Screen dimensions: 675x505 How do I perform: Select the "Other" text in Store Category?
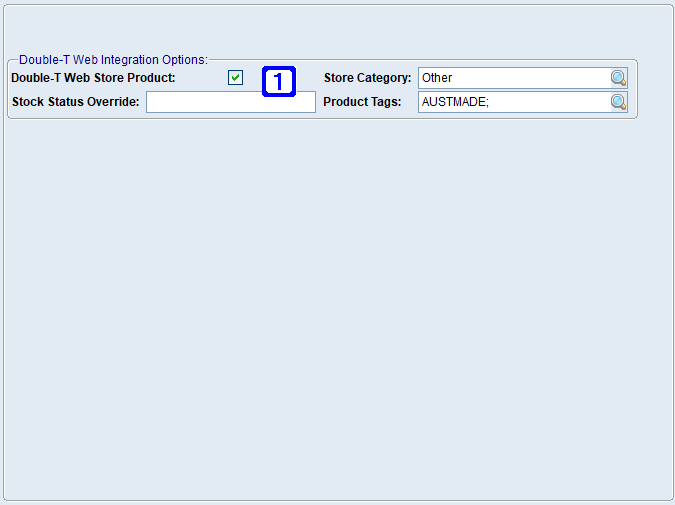pos(437,78)
